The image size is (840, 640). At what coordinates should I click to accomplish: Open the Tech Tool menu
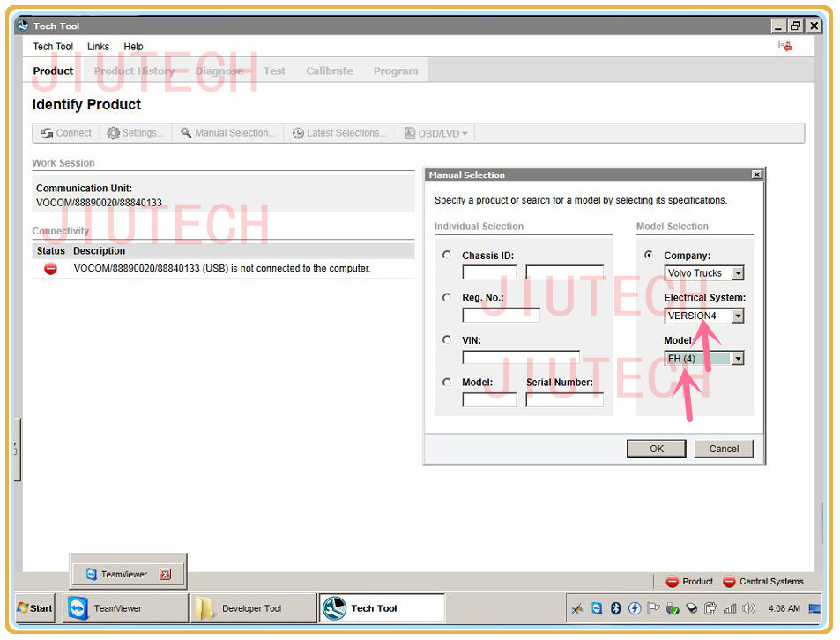53,47
